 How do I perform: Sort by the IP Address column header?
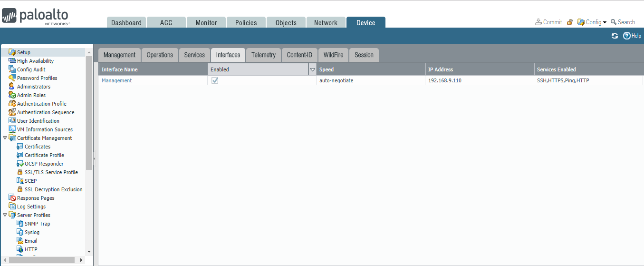(x=480, y=69)
